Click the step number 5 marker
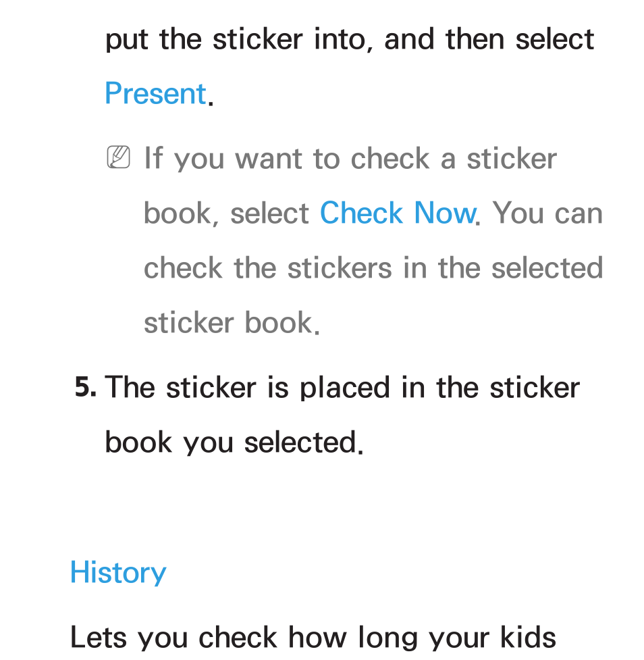The height and width of the screenshot is (660, 644). pos(85,387)
